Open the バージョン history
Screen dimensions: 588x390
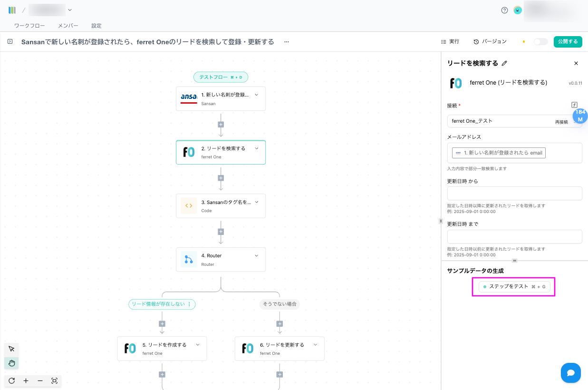pyautogui.click(x=490, y=42)
